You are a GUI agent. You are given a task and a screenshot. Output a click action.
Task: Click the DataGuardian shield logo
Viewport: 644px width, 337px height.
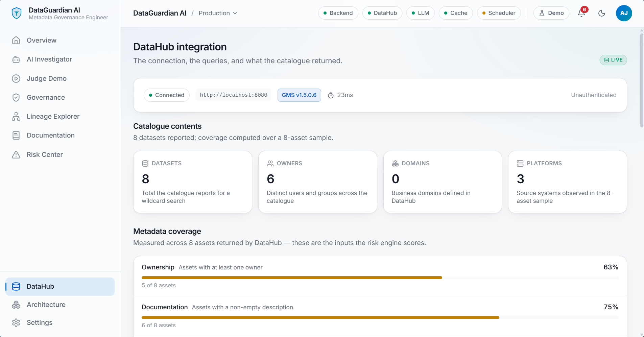(16, 13)
